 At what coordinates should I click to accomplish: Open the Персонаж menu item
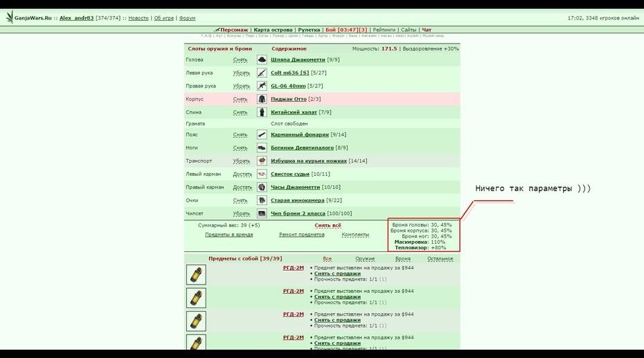(x=234, y=30)
